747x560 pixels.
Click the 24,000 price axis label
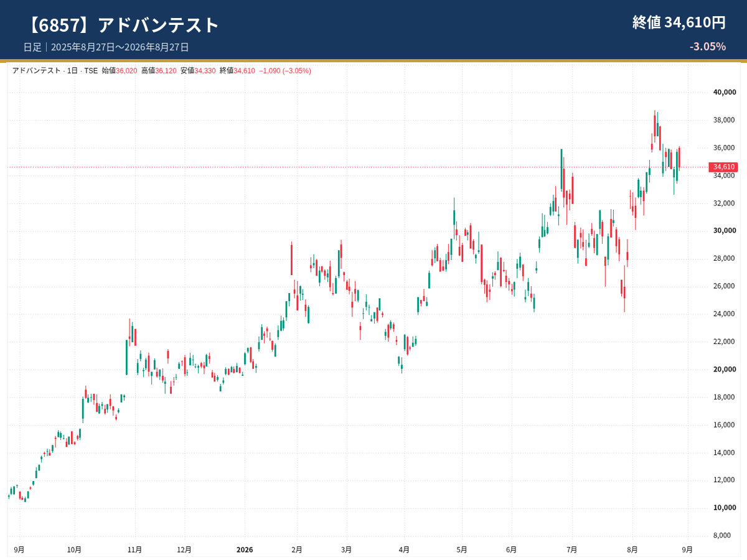[x=725, y=314]
